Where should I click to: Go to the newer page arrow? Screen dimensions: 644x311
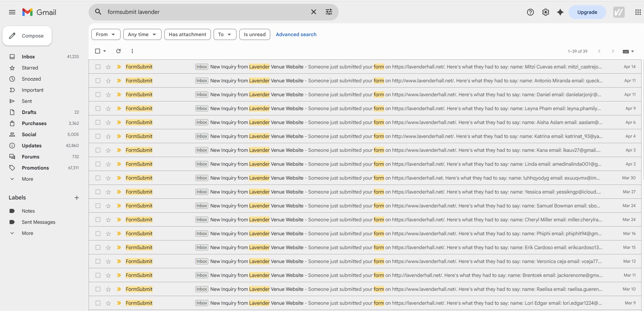coord(599,51)
